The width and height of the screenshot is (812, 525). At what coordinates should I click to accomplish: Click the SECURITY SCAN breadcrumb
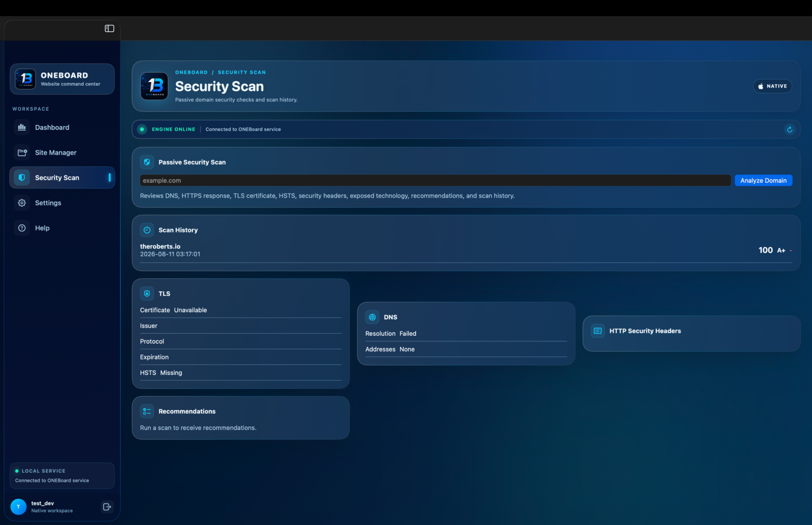coord(242,73)
